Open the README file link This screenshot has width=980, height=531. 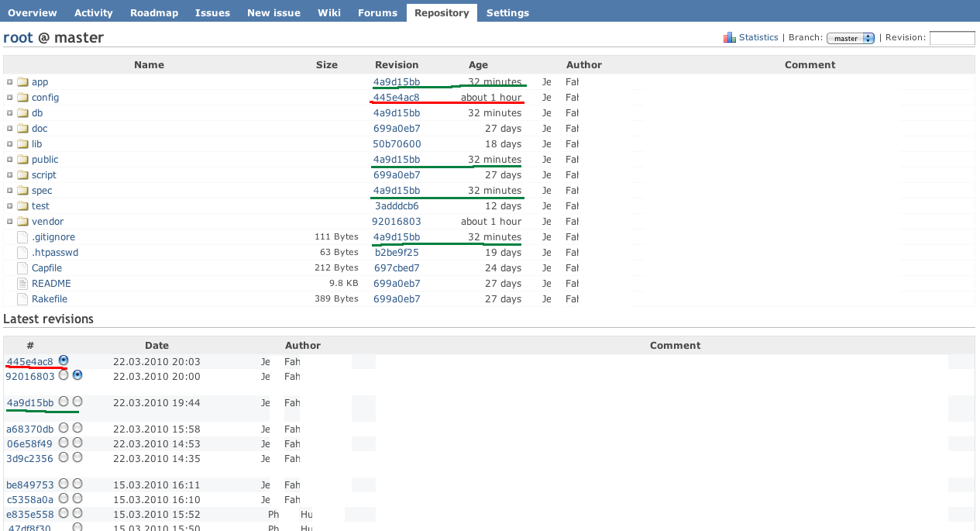51,284
